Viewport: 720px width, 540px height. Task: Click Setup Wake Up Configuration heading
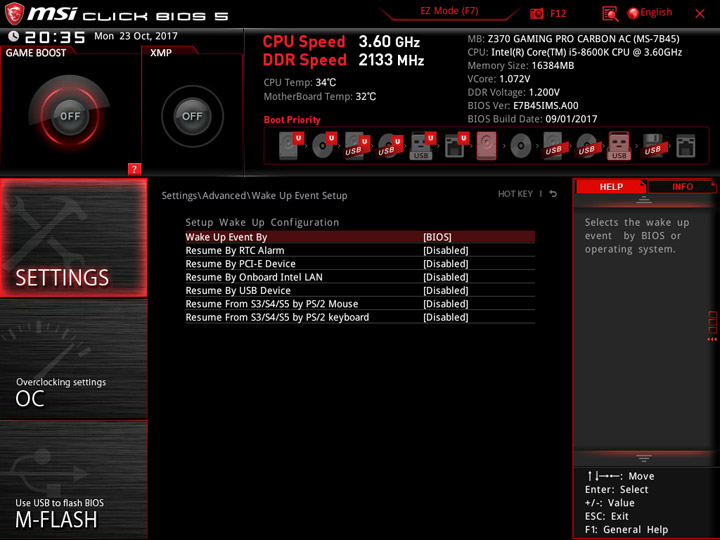[262, 222]
